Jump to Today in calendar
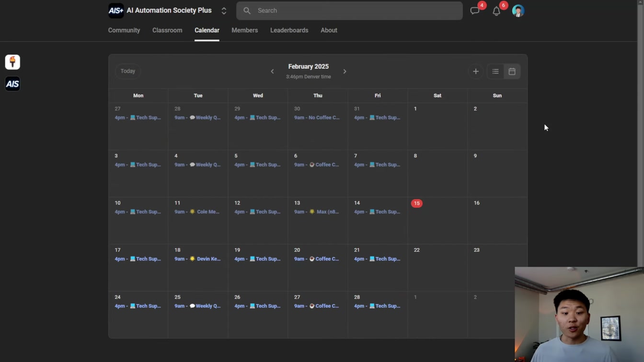This screenshot has height=362, width=644. [128, 71]
